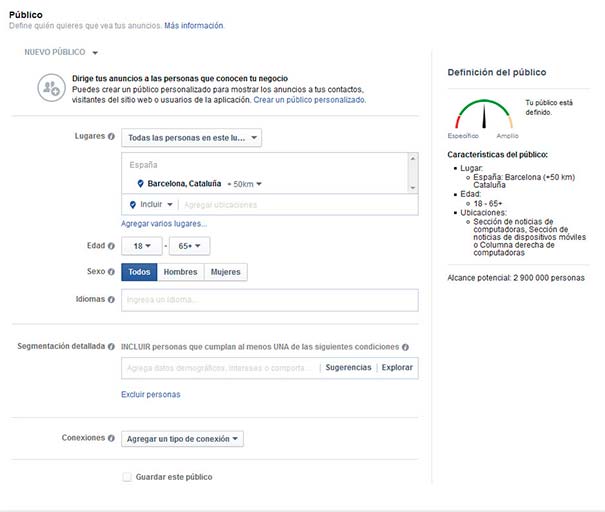Click the Agregar ubicaciones input field
The image size is (605, 512).
pos(298,205)
